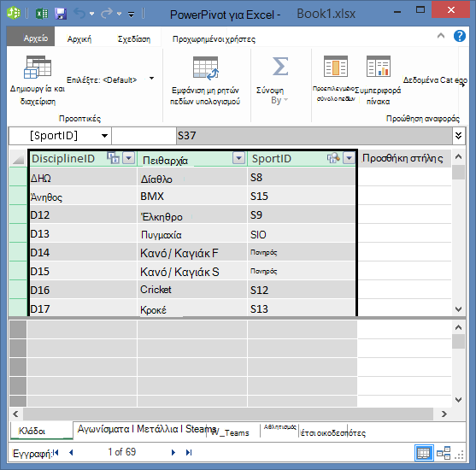Image resolution: width=476 pixels, height=470 pixels.
Task: Click Προεπιλεγμένο σύνολο πεδίων icon
Action: click(x=336, y=66)
